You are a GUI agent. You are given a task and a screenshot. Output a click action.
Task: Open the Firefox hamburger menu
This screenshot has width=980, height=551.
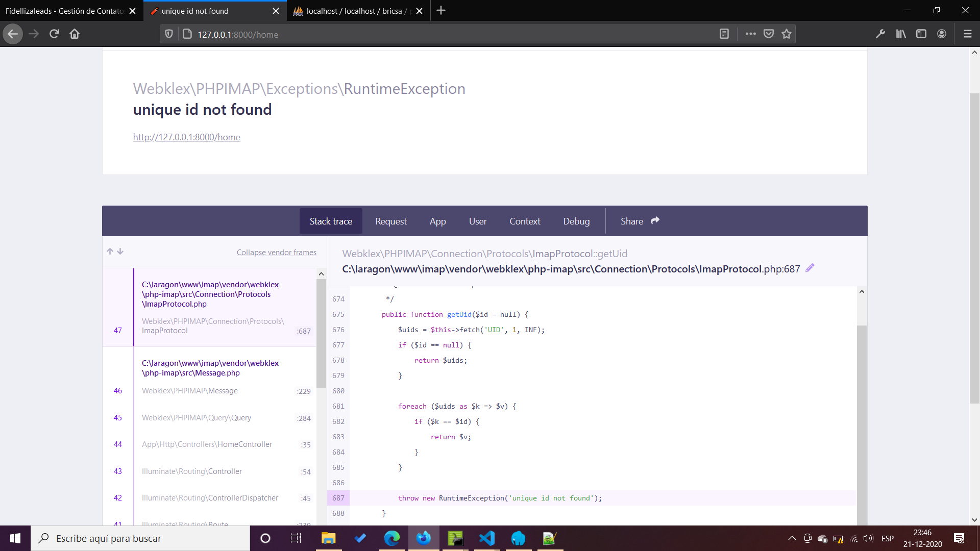click(968, 34)
